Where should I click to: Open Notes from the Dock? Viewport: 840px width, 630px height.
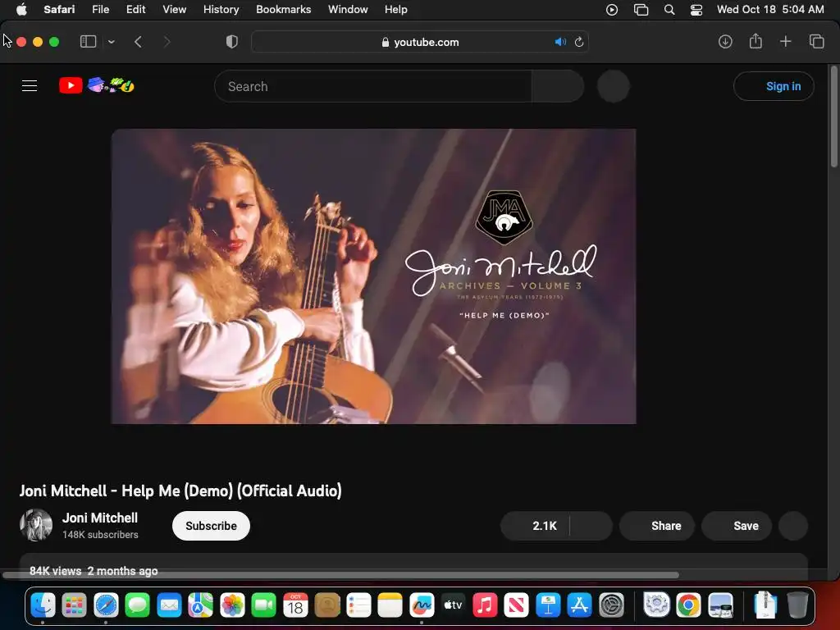coord(390,606)
